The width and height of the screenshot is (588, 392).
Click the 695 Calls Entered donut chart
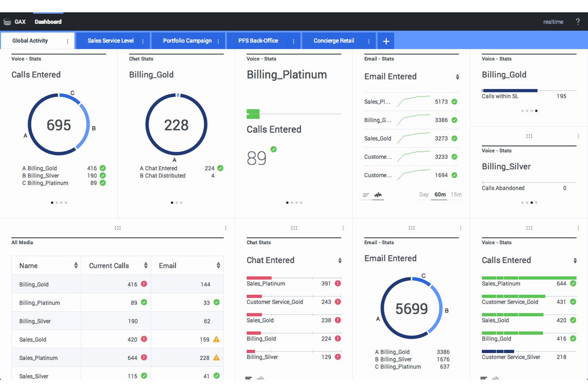(x=59, y=125)
